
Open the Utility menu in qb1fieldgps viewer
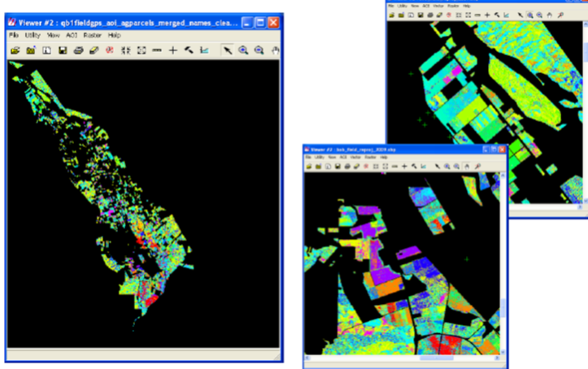click(33, 36)
